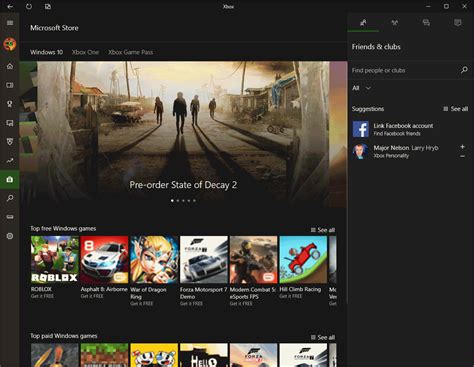The width and height of the screenshot is (474, 367).
Task: Click Friends & clubs heading
Action: pos(376,47)
